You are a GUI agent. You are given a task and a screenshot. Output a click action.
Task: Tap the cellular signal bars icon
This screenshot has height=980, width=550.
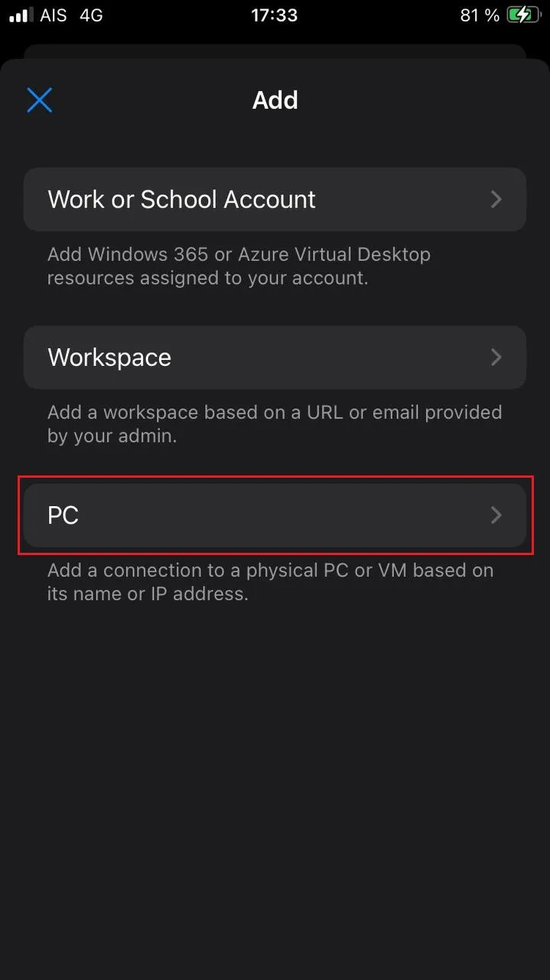(x=19, y=15)
